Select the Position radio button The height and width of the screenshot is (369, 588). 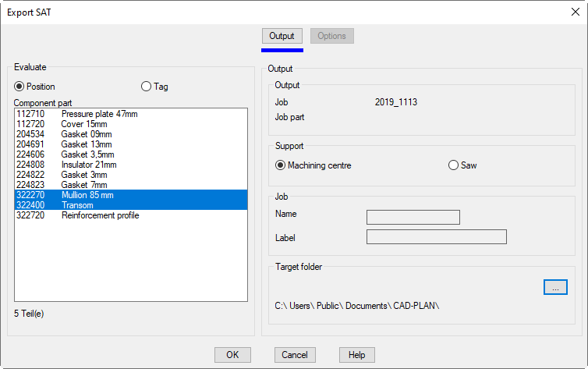tap(19, 87)
